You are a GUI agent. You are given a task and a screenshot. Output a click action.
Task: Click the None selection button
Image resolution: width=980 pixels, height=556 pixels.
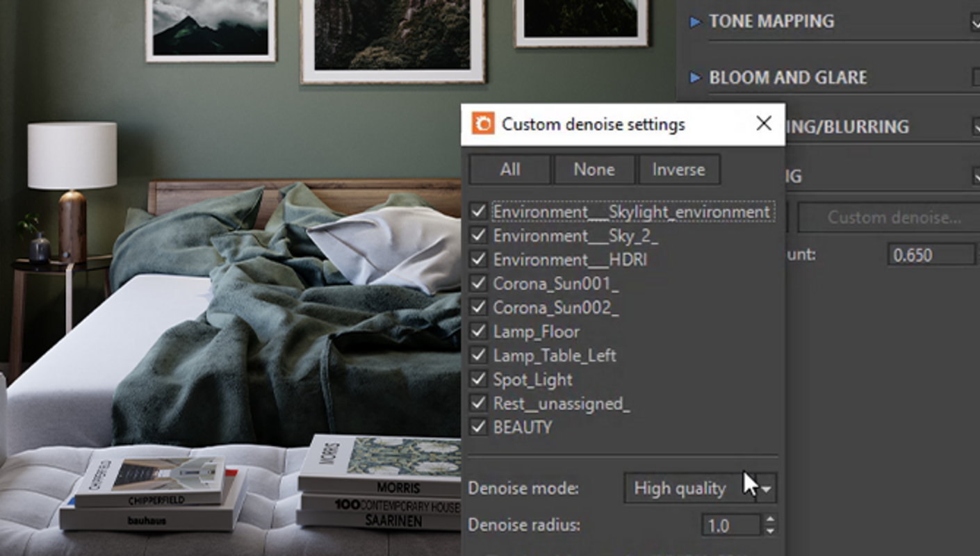[594, 170]
